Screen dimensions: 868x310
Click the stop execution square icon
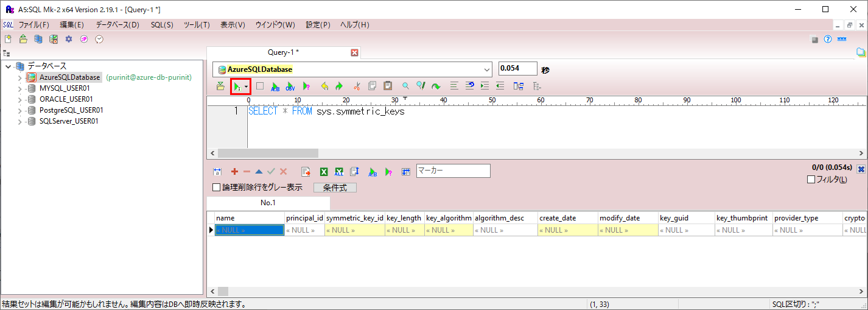260,86
